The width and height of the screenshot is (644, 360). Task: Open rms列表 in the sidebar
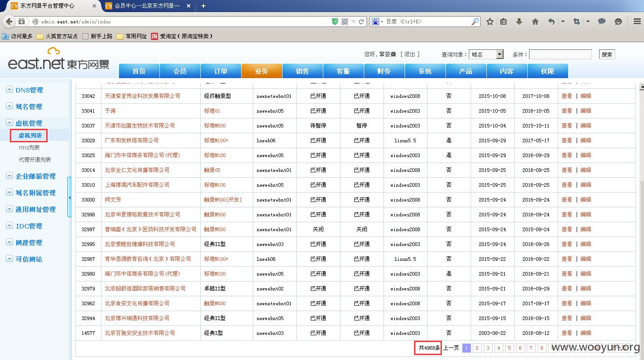click(29, 148)
